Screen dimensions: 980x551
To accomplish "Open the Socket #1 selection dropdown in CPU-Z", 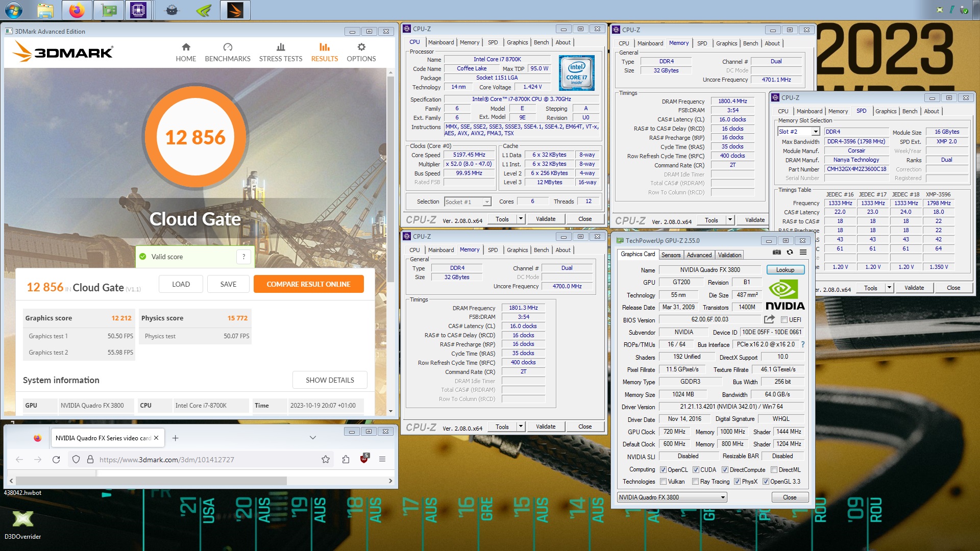I will (x=468, y=202).
